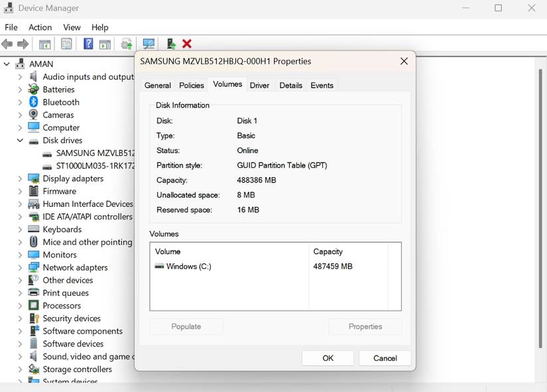This screenshot has width=547, height=392.
Task: Click the Show/Hide Console Tree icon
Action: 44,43
